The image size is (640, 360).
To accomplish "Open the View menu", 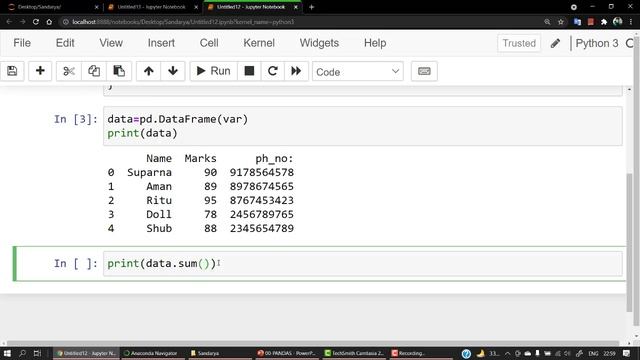I will (x=111, y=43).
